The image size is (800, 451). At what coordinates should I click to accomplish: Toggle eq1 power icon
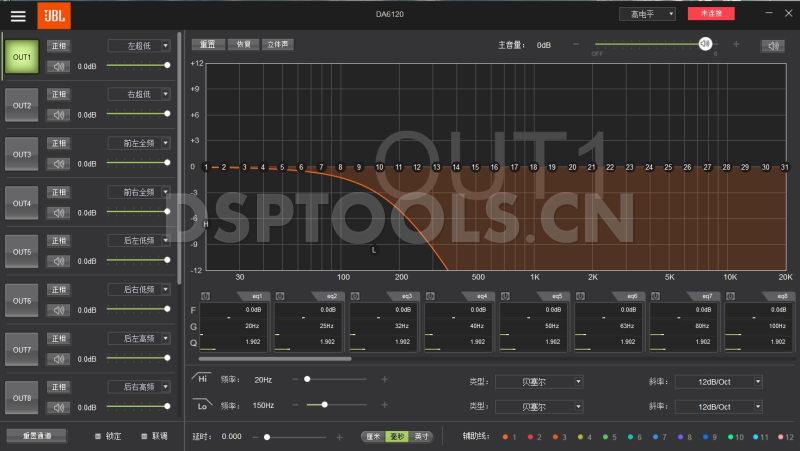(205, 296)
